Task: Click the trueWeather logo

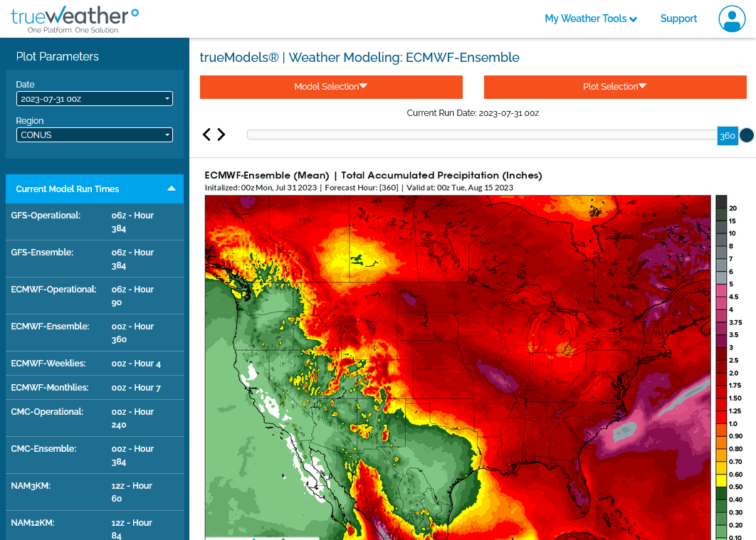Action: coord(74,19)
